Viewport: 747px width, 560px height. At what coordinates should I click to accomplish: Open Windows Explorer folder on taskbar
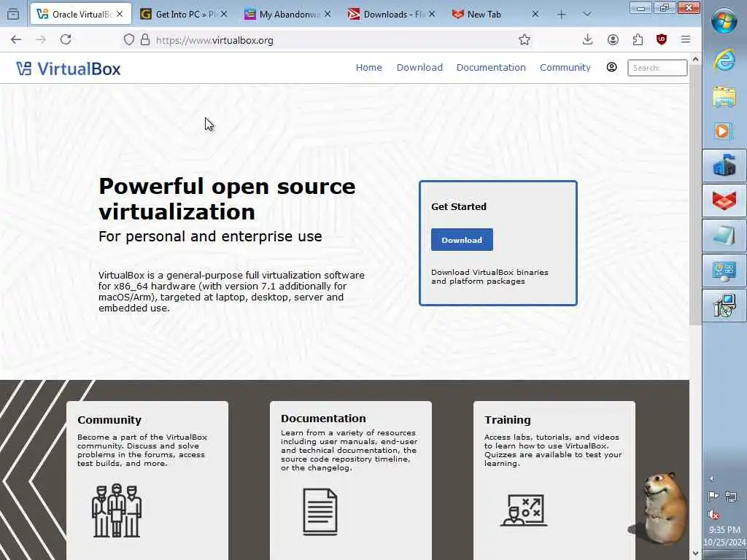[x=724, y=97]
